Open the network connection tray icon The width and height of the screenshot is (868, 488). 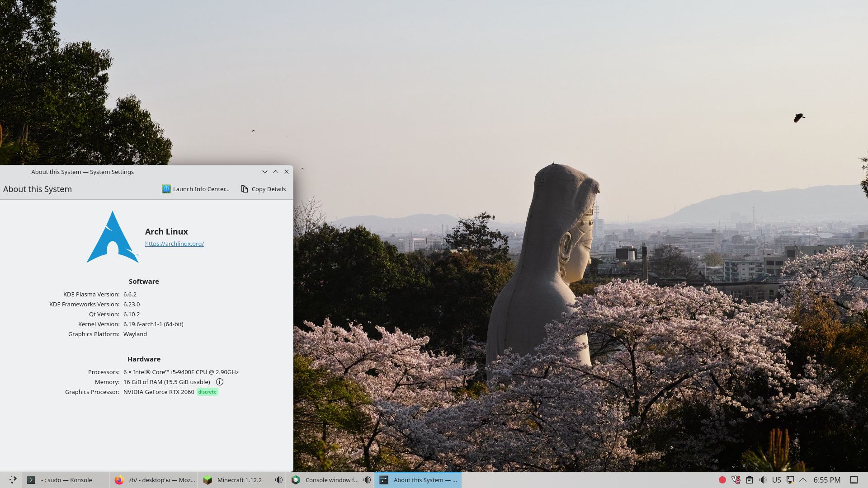[790, 480]
